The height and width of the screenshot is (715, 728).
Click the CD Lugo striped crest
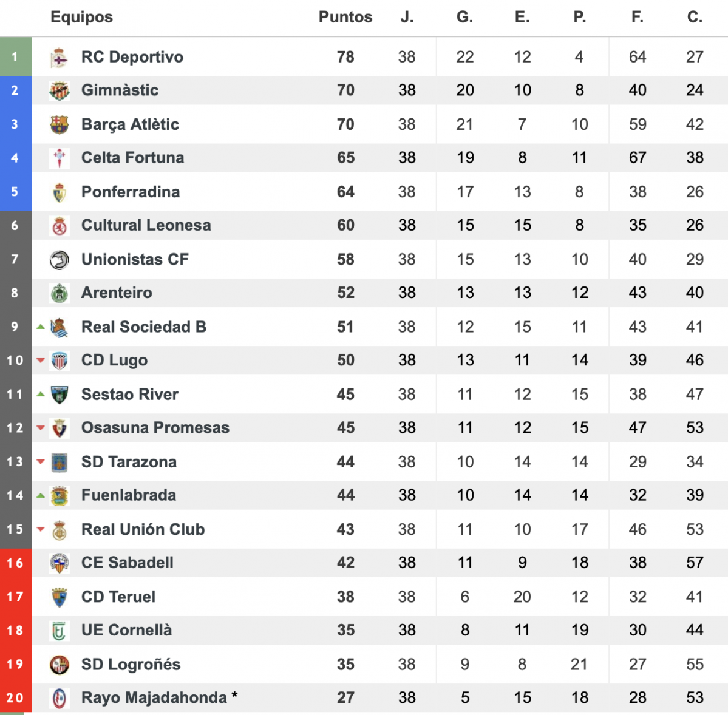pyautogui.click(x=59, y=361)
